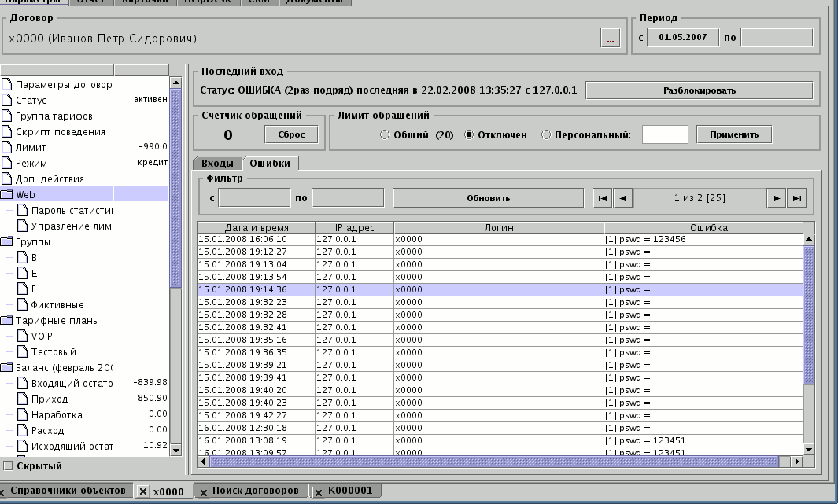Go to previous page of errors

click(x=622, y=198)
